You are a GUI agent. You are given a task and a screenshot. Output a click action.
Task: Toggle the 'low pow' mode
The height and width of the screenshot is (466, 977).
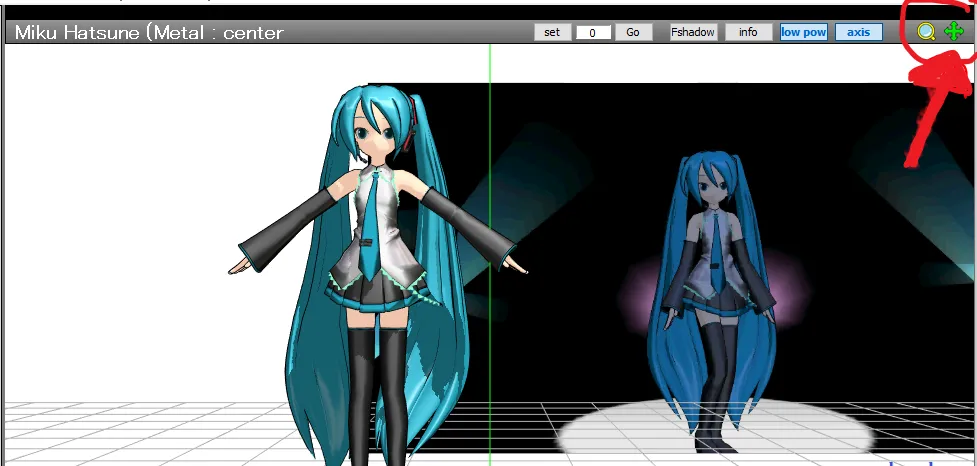804,32
